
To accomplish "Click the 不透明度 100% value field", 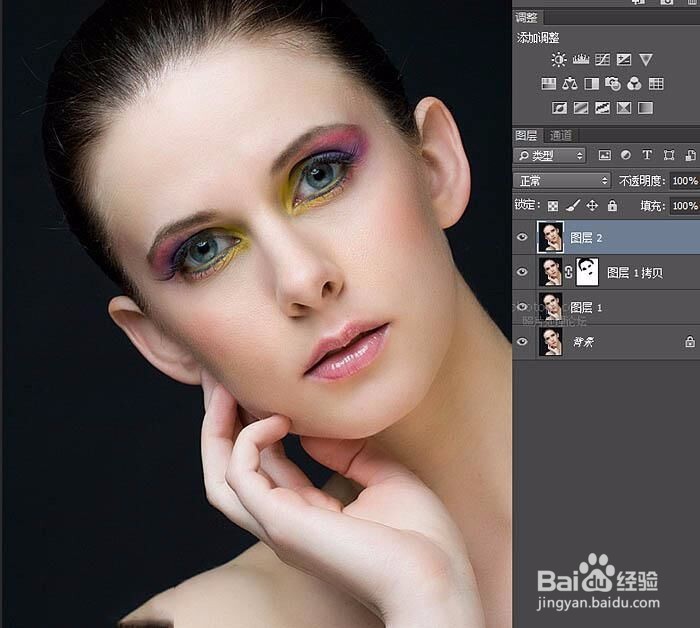I will point(685,181).
